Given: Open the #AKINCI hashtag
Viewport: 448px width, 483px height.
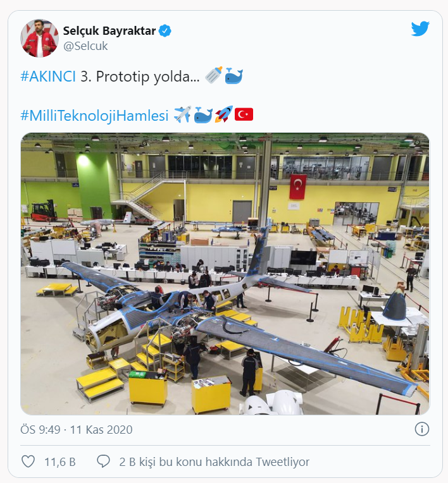Looking at the screenshot, I should (48, 76).
